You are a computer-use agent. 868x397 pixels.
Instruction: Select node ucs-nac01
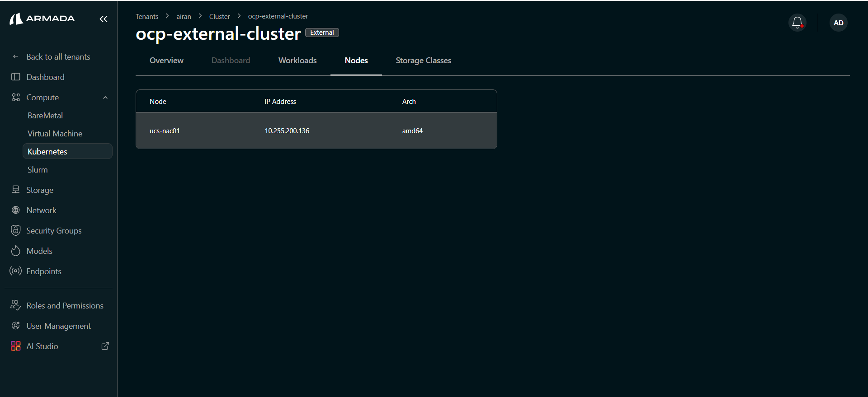click(165, 131)
